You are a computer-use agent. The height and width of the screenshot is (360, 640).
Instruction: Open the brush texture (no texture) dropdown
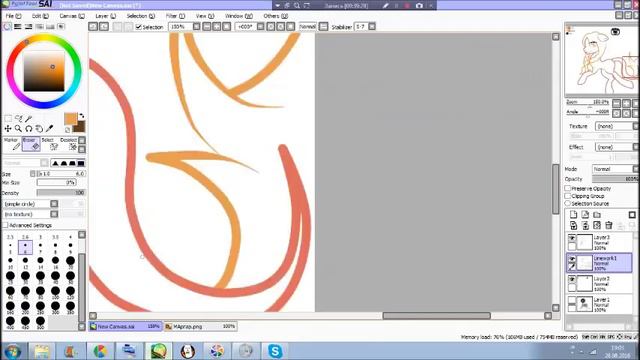[x=54, y=214]
